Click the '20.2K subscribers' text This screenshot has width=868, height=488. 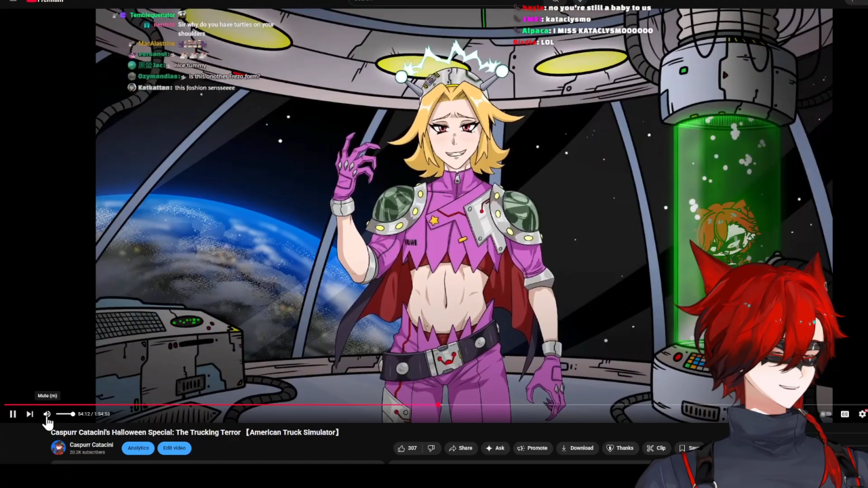(87, 453)
